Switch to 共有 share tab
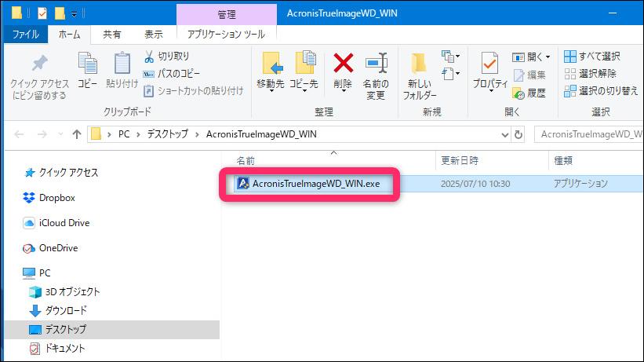The height and width of the screenshot is (362, 644). coord(111,34)
